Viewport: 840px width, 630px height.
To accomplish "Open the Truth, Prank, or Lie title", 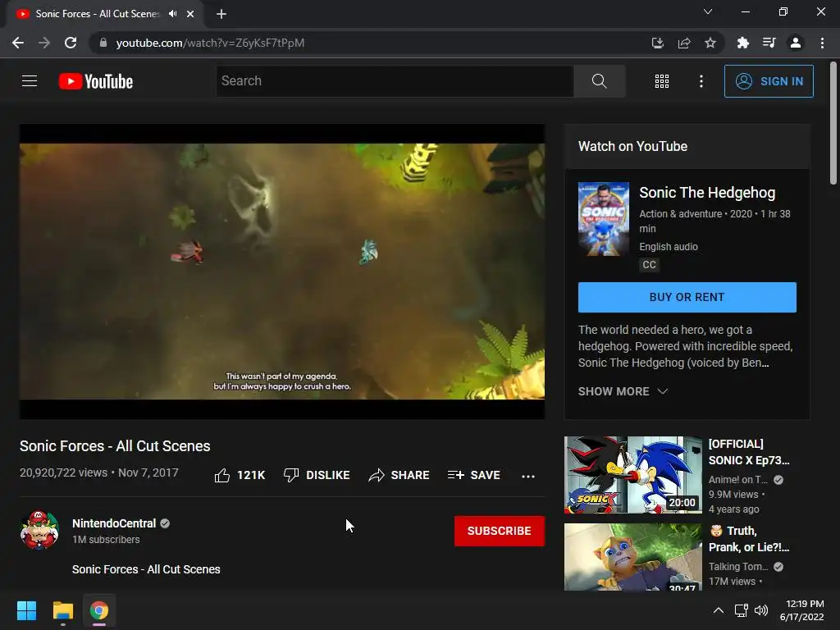I will [749, 539].
